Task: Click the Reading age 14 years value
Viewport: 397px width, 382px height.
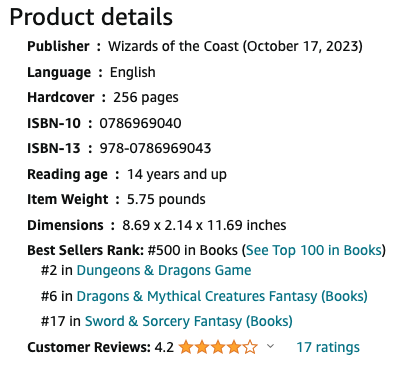Action: click(x=177, y=174)
